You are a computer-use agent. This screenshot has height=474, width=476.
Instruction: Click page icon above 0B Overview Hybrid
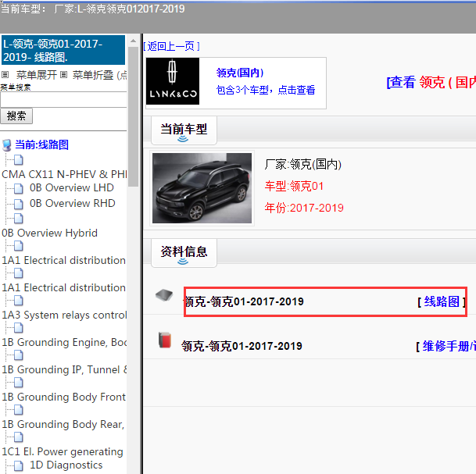(19, 218)
